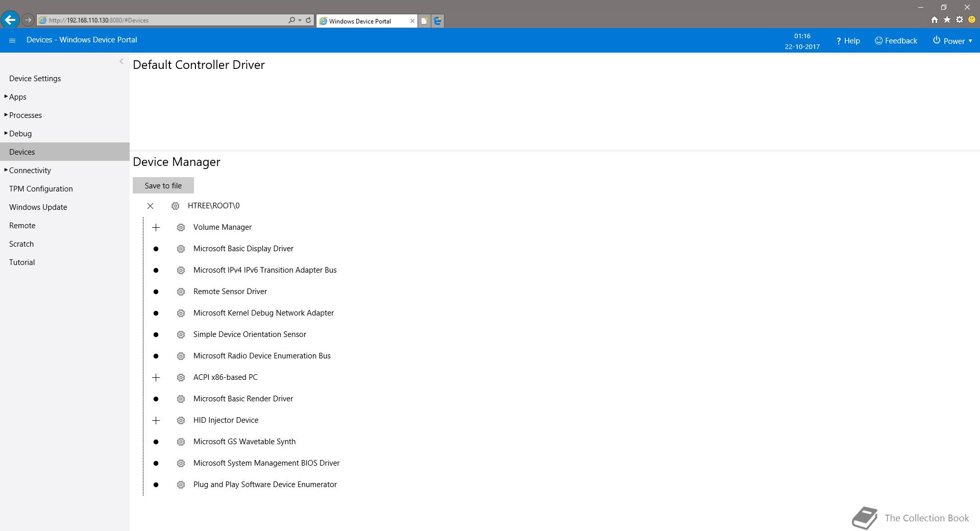The height and width of the screenshot is (531, 980).
Task: Open the address bar autocomplete dropdown arrow
Action: tap(300, 20)
